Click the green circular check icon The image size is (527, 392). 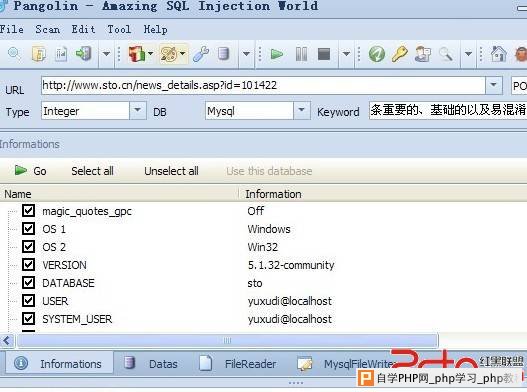tap(376, 54)
